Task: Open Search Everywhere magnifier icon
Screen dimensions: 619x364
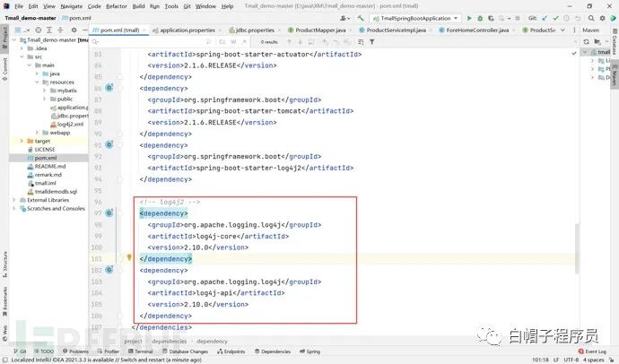Action: point(591,18)
